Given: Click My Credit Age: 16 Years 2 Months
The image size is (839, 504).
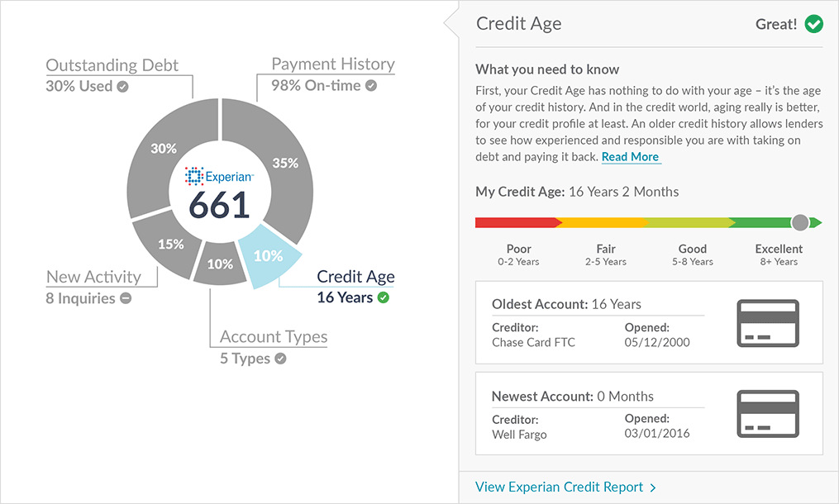Looking at the screenshot, I should (x=577, y=192).
